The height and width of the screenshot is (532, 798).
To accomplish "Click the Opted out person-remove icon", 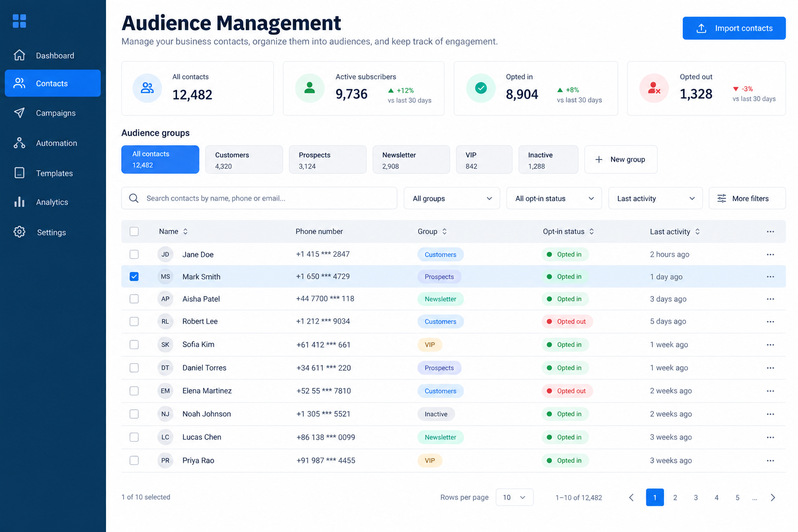I will (x=654, y=88).
